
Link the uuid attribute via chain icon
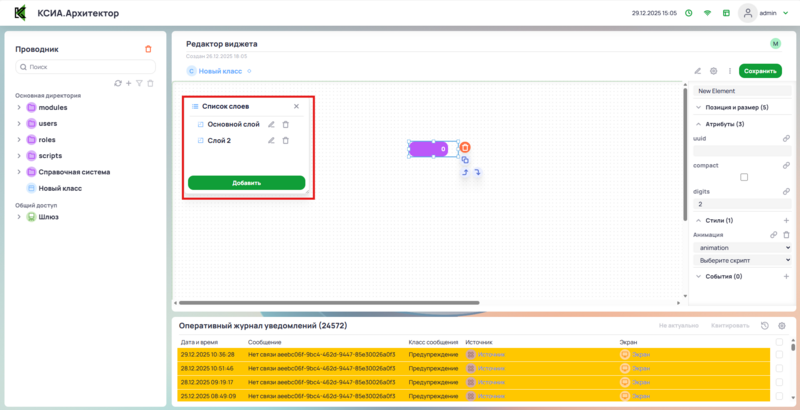[786, 138]
